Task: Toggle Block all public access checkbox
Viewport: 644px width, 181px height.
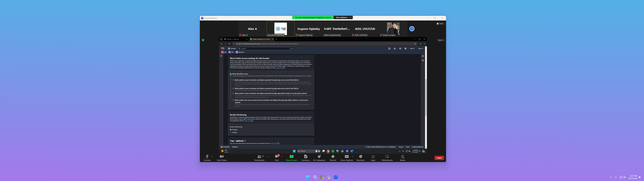Action: pos(231,74)
